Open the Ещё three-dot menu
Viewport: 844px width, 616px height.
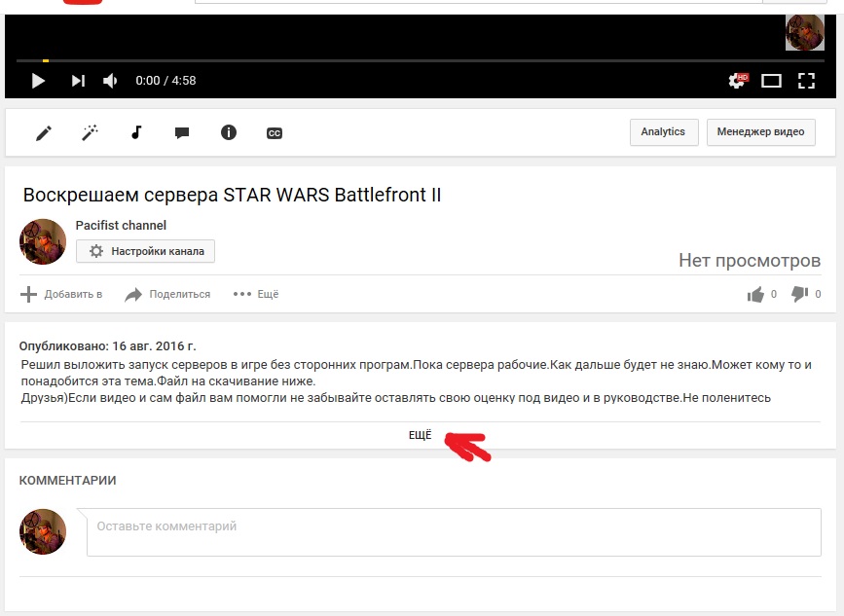[256, 294]
